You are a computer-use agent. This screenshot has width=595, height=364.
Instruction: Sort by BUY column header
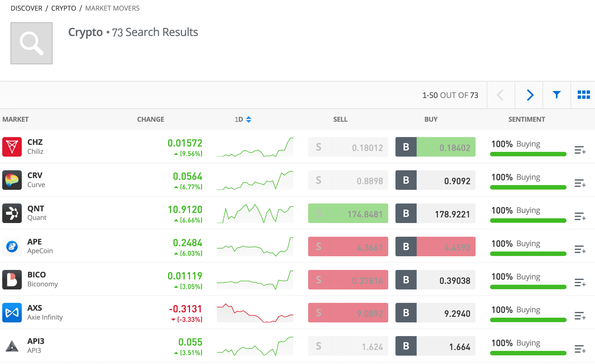431,119
